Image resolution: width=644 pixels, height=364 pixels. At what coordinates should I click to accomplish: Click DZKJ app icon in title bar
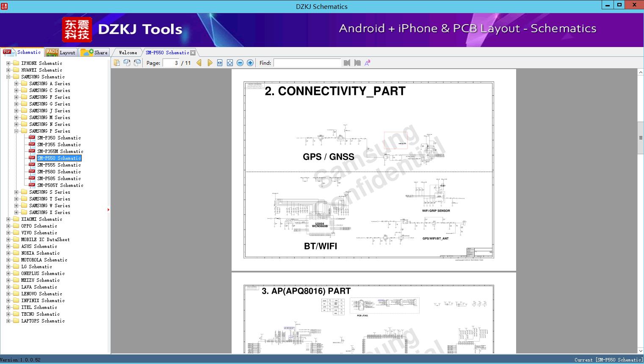(4, 6)
